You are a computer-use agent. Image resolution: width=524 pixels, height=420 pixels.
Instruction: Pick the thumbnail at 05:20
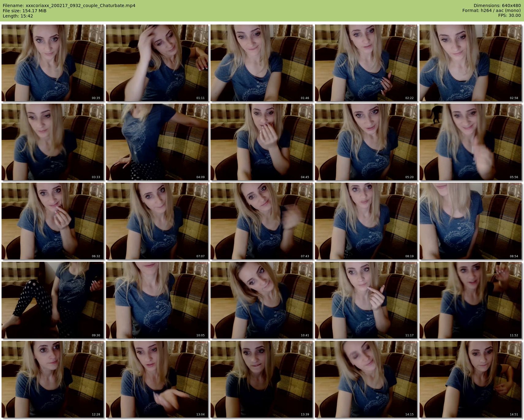(x=366, y=142)
